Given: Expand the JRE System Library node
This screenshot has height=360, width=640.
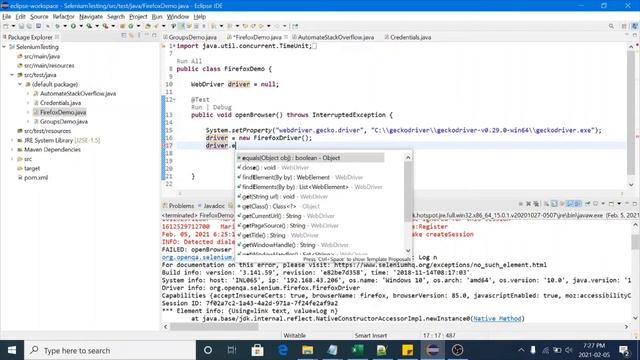Looking at the screenshot, I should click(x=12, y=140).
